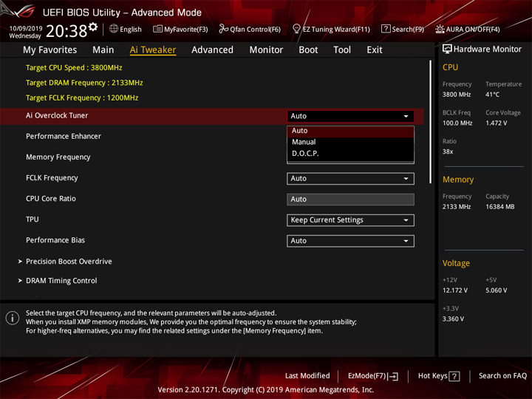Click the 20:38 clock display
532x399 pixels.
[66, 31]
